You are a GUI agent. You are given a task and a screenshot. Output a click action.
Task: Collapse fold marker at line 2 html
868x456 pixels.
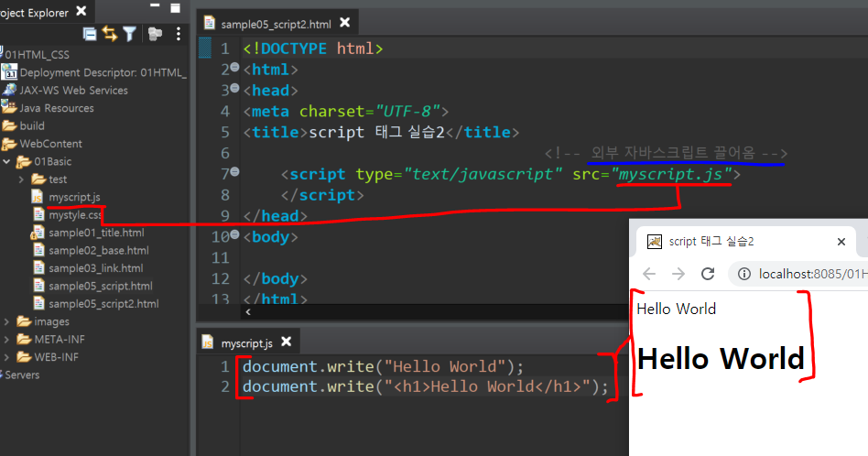234,67
